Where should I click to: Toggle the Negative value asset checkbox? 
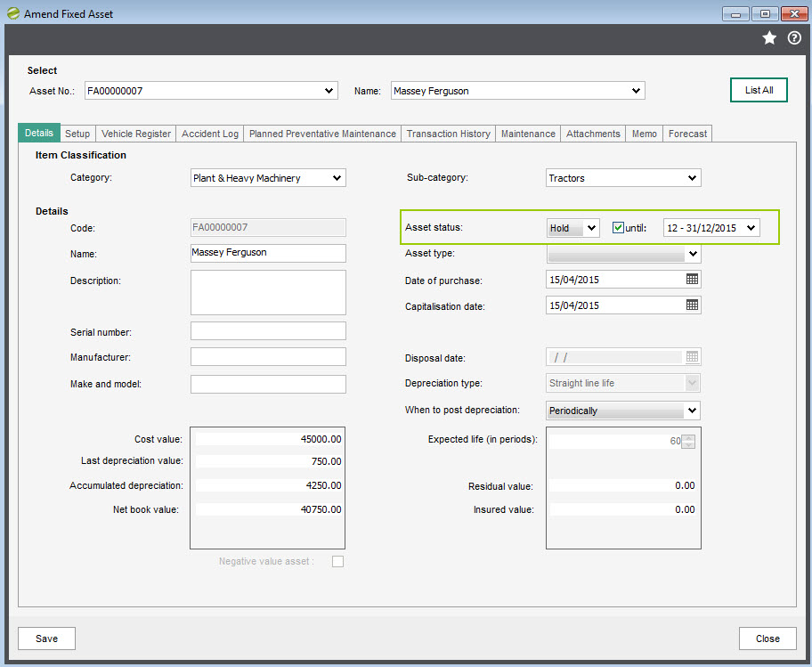337,561
